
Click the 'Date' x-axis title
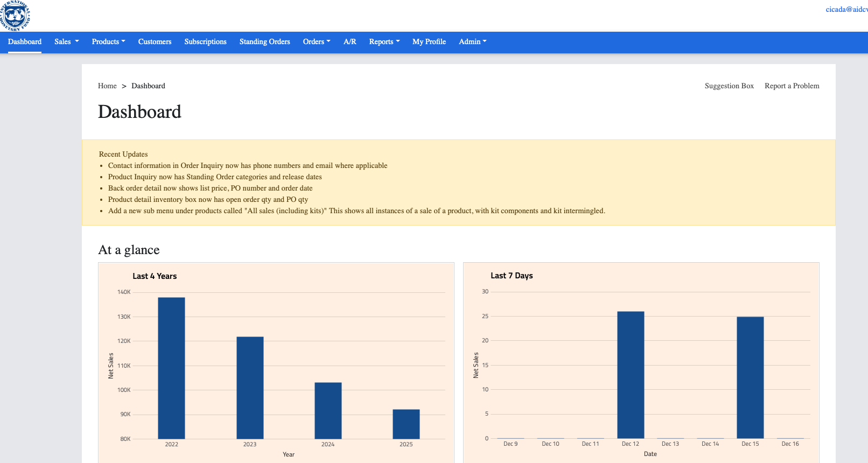coord(650,454)
